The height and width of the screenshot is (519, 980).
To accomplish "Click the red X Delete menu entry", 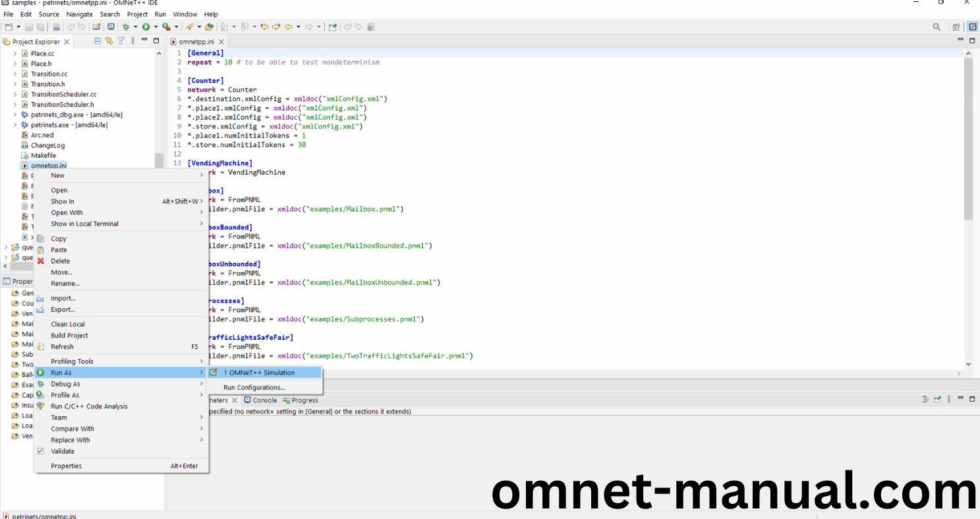I will 60,261.
